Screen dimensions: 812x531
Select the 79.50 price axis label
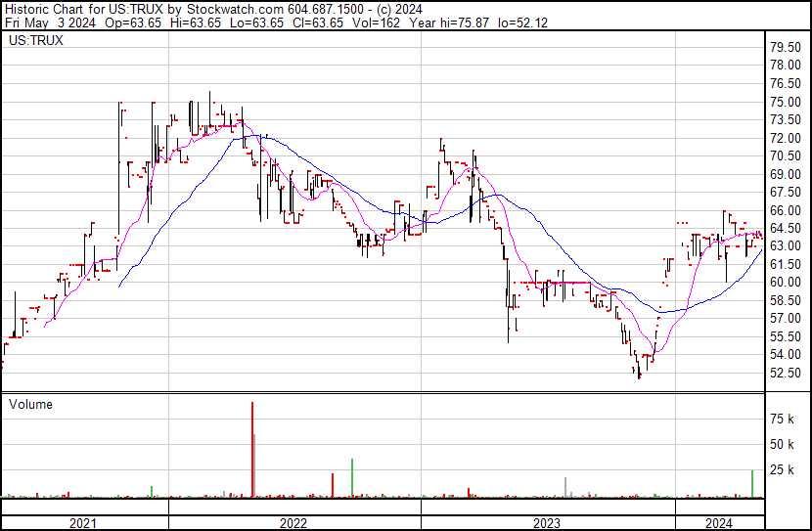(786, 48)
